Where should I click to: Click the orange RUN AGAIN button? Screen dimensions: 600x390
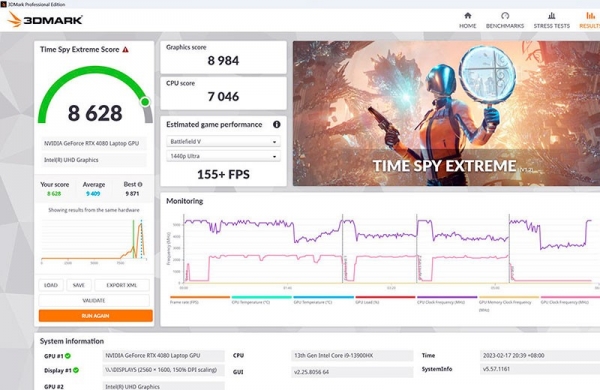(x=96, y=316)
